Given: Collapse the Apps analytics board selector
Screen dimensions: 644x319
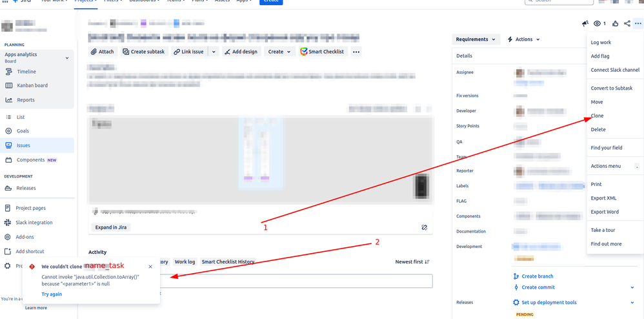Looking at the screenshot, I should [67, 58].
